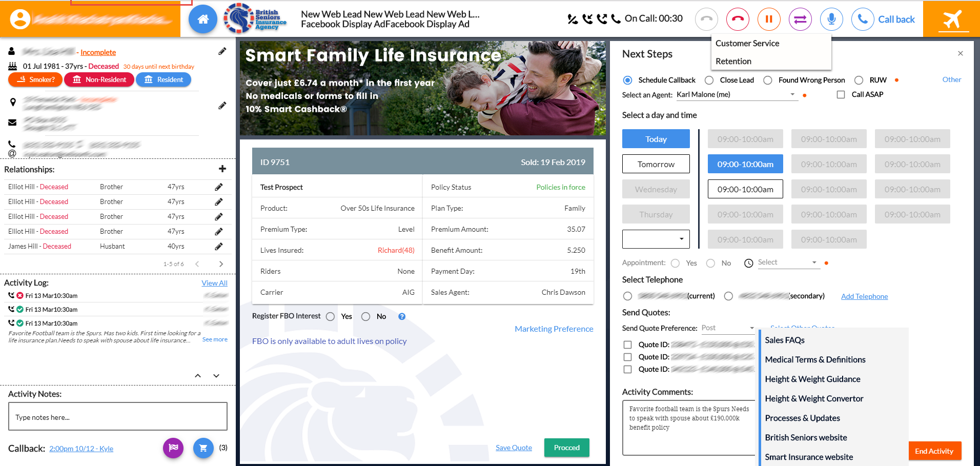
Task: Open the shopping cart icon
Action: (203, 448)
